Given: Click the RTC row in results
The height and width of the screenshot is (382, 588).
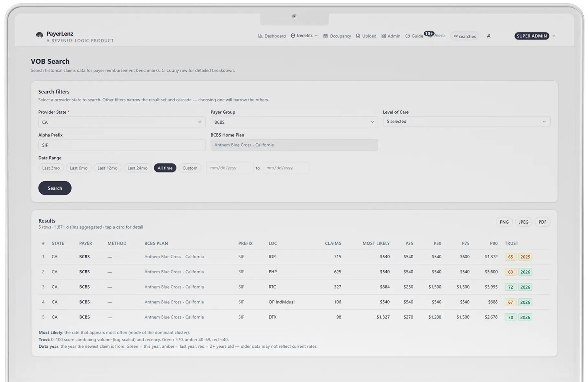Looking at the screenshot, I should (x=294, y=287).
